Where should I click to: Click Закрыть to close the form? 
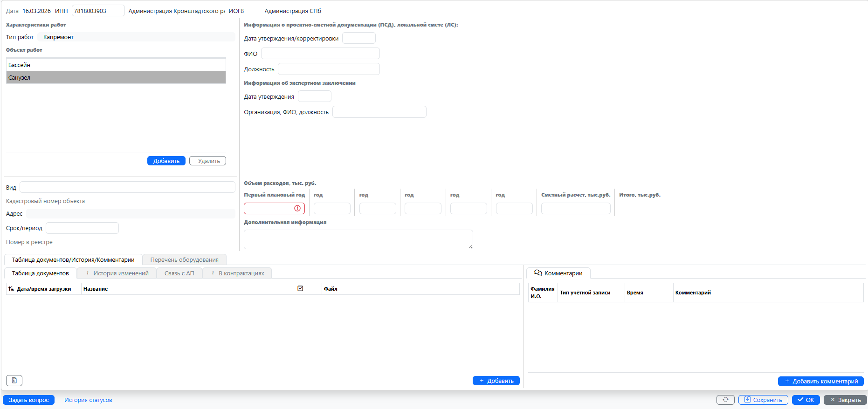(845, 400)
